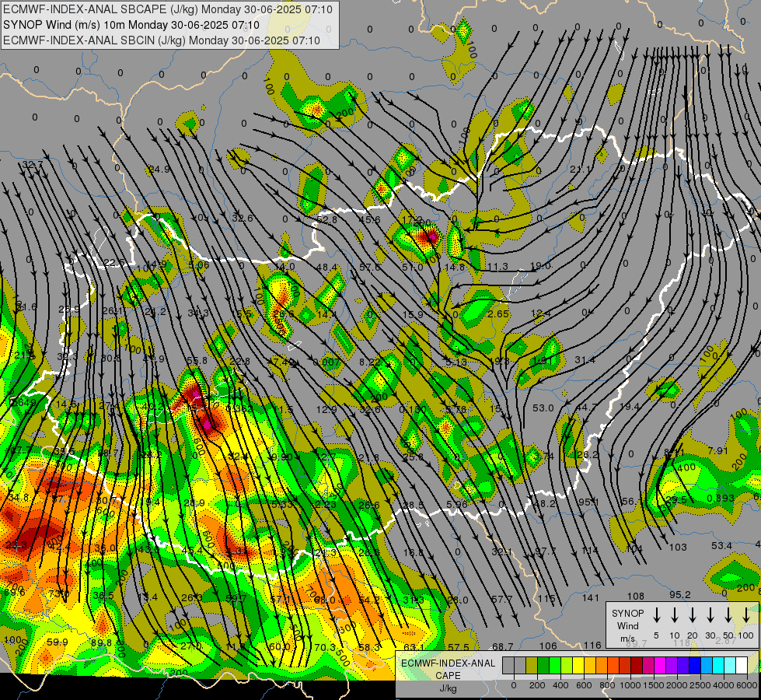Pick the orange swatch left of 800 tick
The height and width of the screenshot is (700, 761).
point(602,666)
